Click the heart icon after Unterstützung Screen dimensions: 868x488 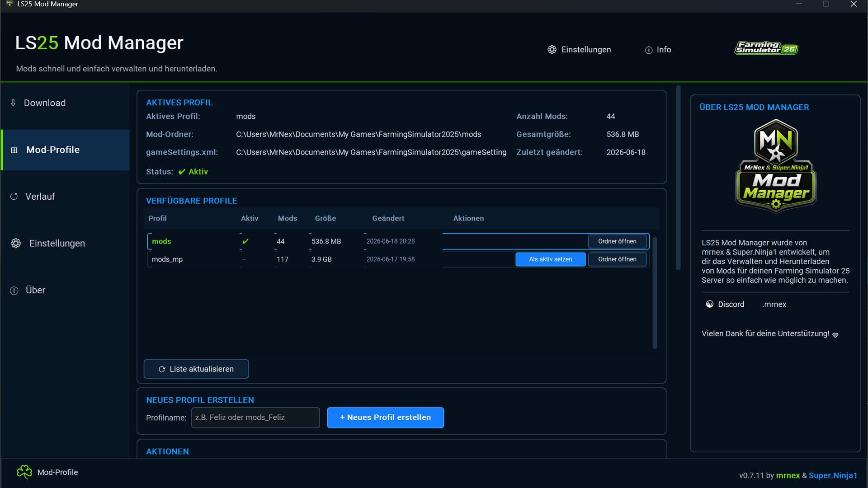[835, 335]
